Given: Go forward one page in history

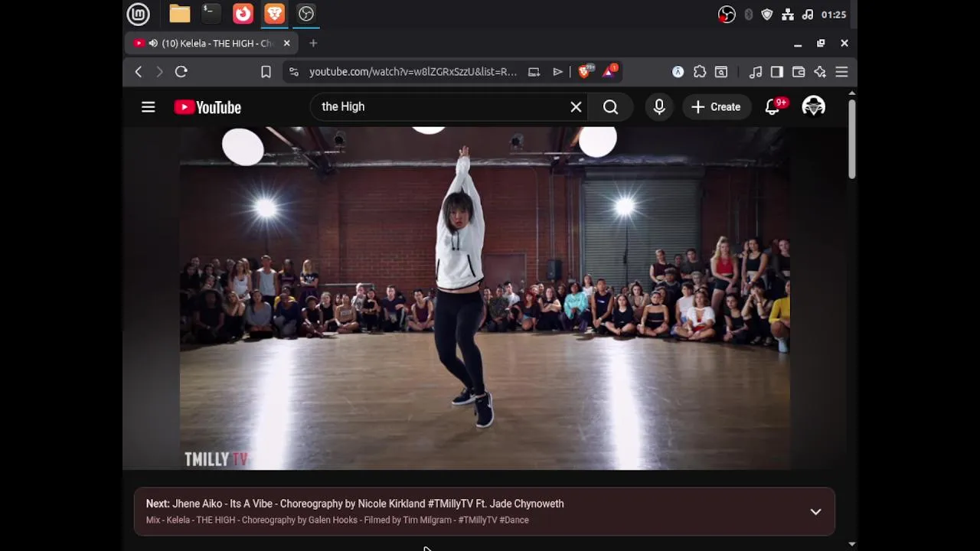Looking at the screenshot, I should tap(159, 72).
